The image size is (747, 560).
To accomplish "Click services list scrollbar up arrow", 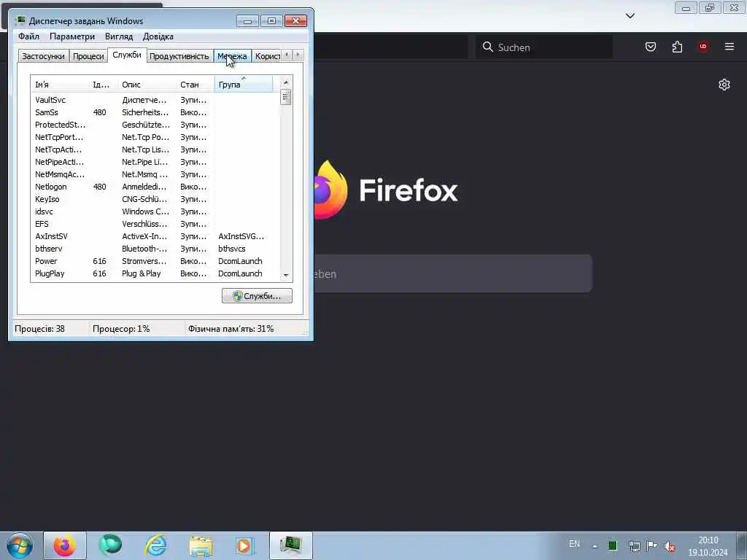I will coord(286,82).
